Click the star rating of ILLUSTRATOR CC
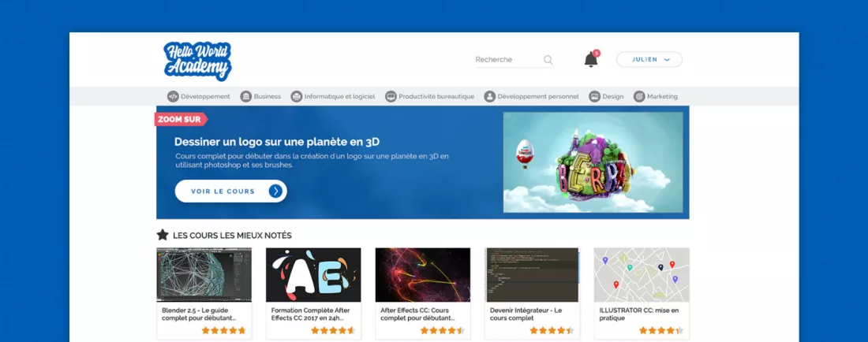 (661, 330)
